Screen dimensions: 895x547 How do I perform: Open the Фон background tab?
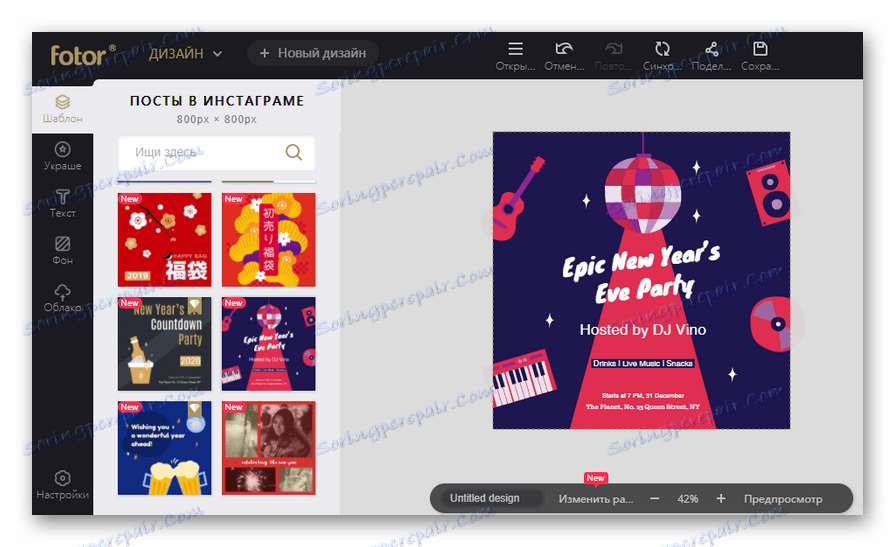[x=62, y=251]
